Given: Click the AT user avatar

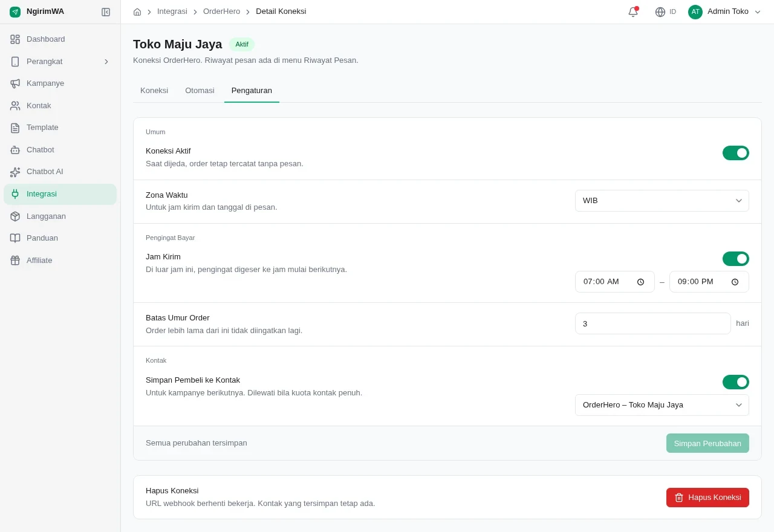Looking at the screenshot, I should [x=695, y=11].
